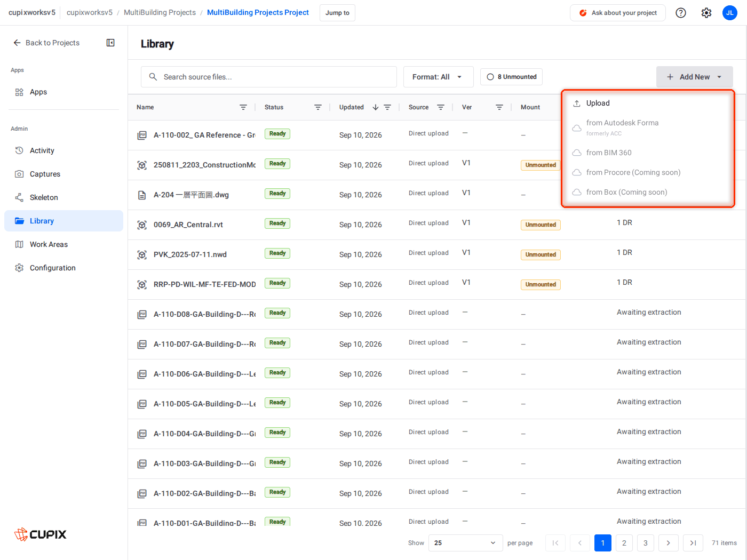Click the Unmounted badge for RRP-PD-WIL-MF-TE-FED-MOD
The image size is (747, 560).
[x=541, y=285]
